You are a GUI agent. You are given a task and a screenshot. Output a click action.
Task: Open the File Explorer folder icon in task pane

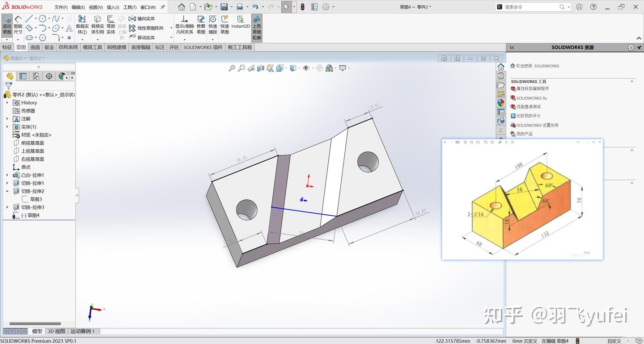point(501,85)
